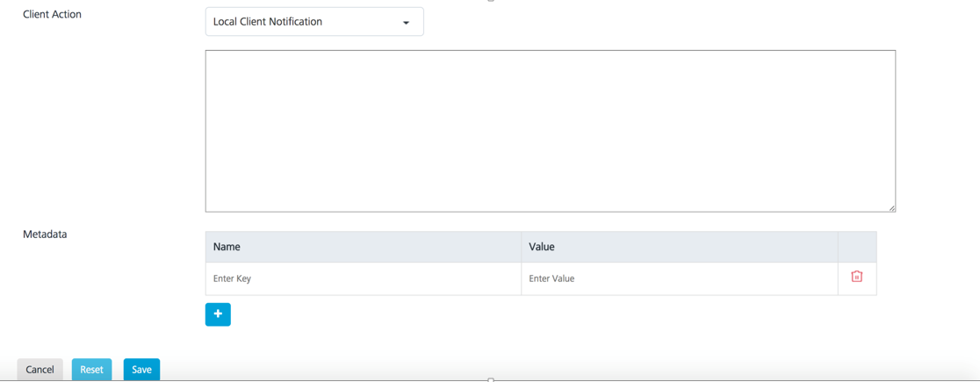Viewport: 980px width, 382px height.
Task: Click the small handle at top center edge
Action: click(x=491, y=1)
